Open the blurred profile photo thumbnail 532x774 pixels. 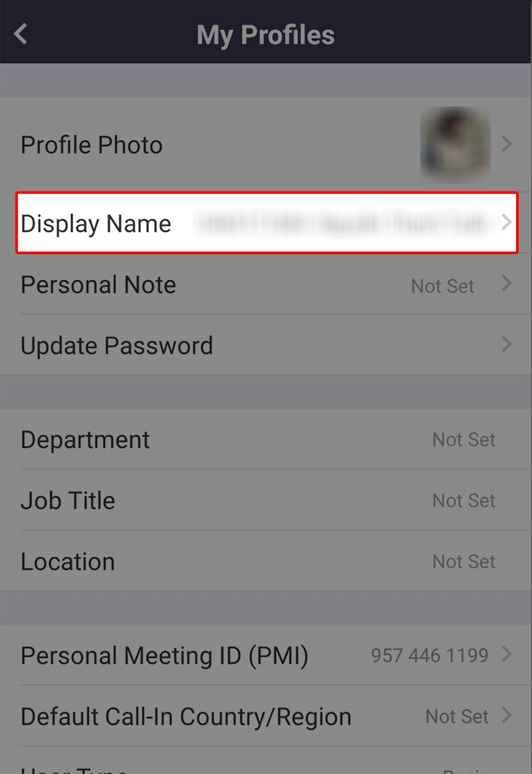tap(455, 144)
